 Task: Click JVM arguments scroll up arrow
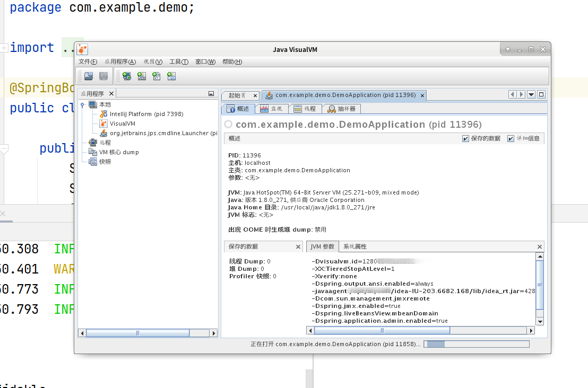pyautogui.click(x=540, y=257)
